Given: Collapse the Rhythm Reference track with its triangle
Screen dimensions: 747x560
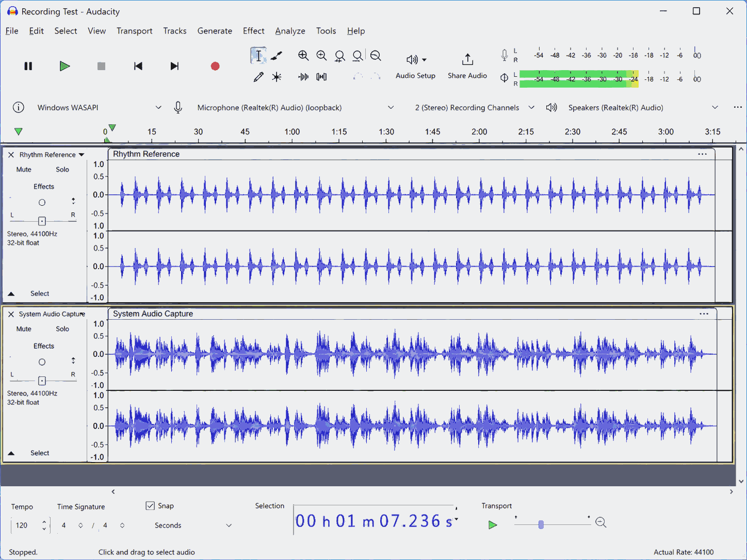Looking at the screenshot, I should [11, 293].
